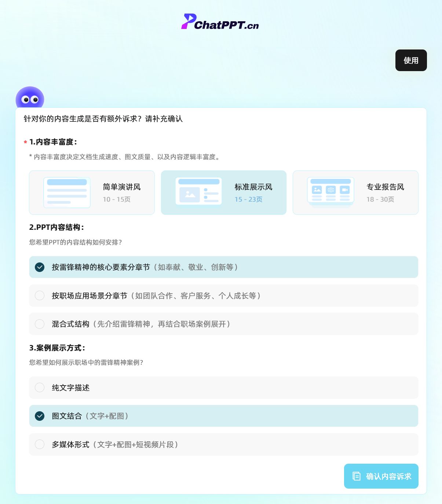The width and height of the screenshot is (442, 504).
Task: Click the checkmark on 按雷锋精神的核心要素分章节
Action: pos(39,267)
